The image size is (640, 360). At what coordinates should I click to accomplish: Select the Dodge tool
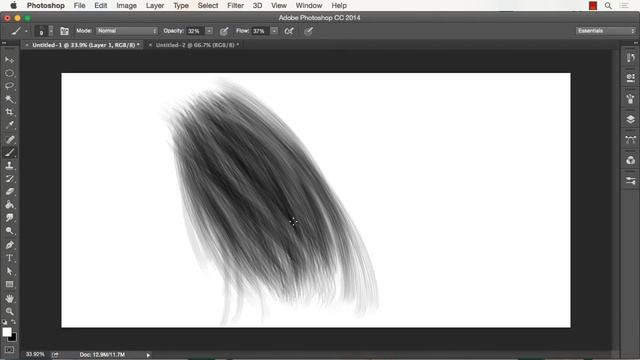[x=9, y=231]
